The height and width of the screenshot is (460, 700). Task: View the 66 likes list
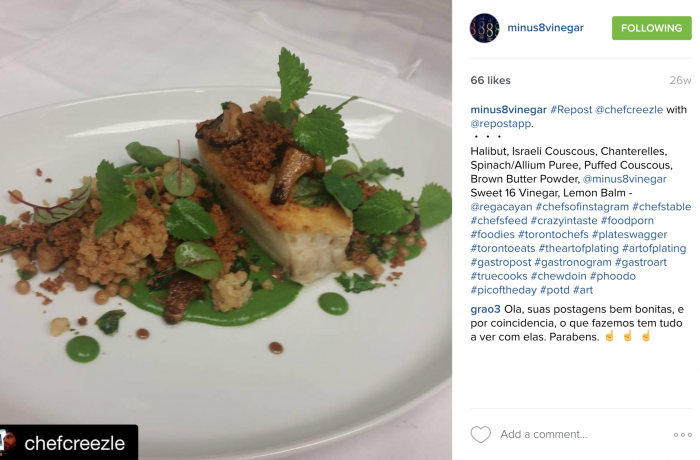click(490, 80)
